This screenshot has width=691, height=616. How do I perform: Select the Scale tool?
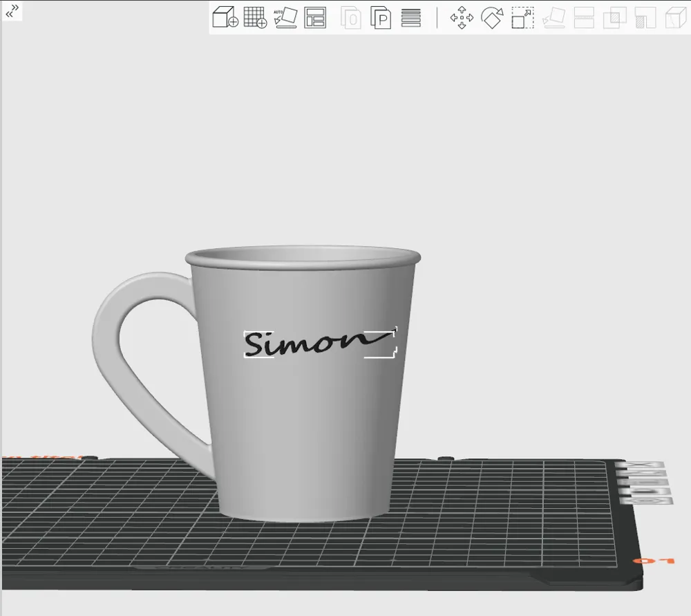click(x=522, y=18)
